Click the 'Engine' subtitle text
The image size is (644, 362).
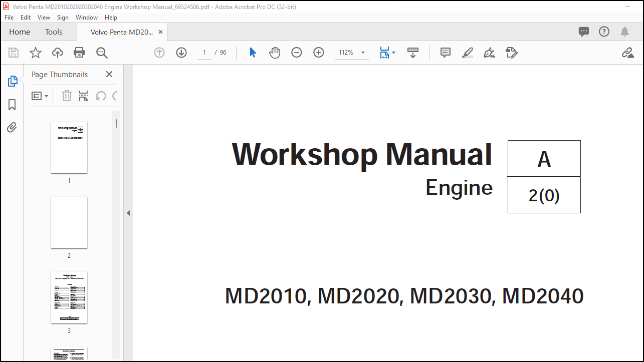tap(459, 188)
